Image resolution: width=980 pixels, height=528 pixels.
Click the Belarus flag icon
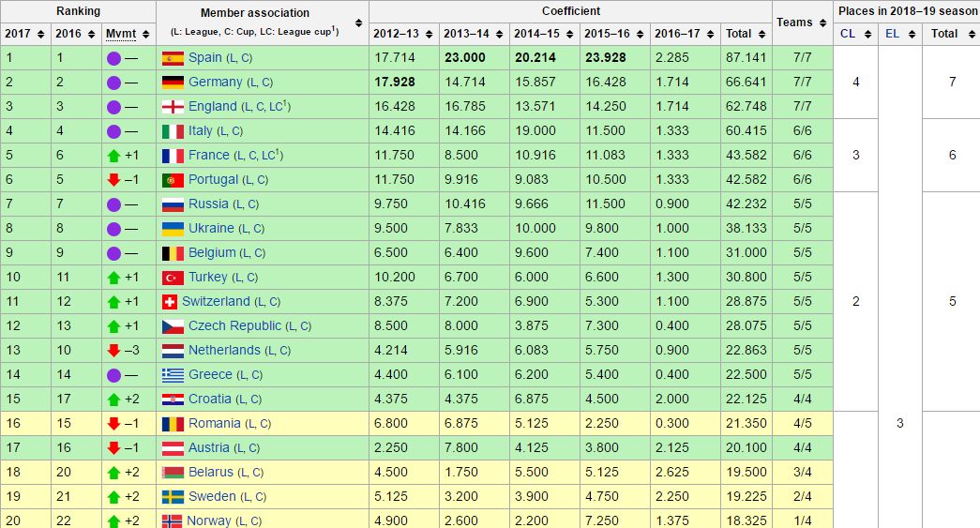coord(173,473)
